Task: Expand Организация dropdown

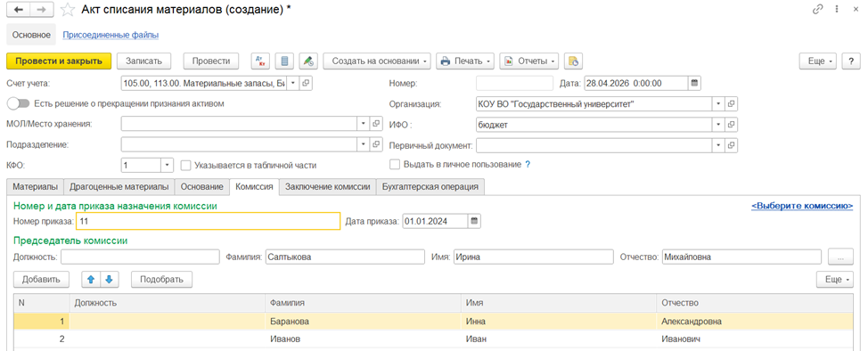Action: coord(718,103)
